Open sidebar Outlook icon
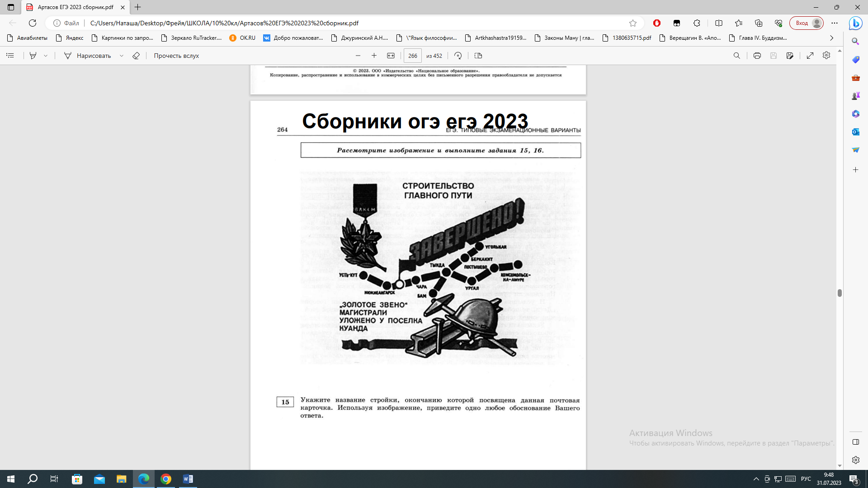 point(855,132)
